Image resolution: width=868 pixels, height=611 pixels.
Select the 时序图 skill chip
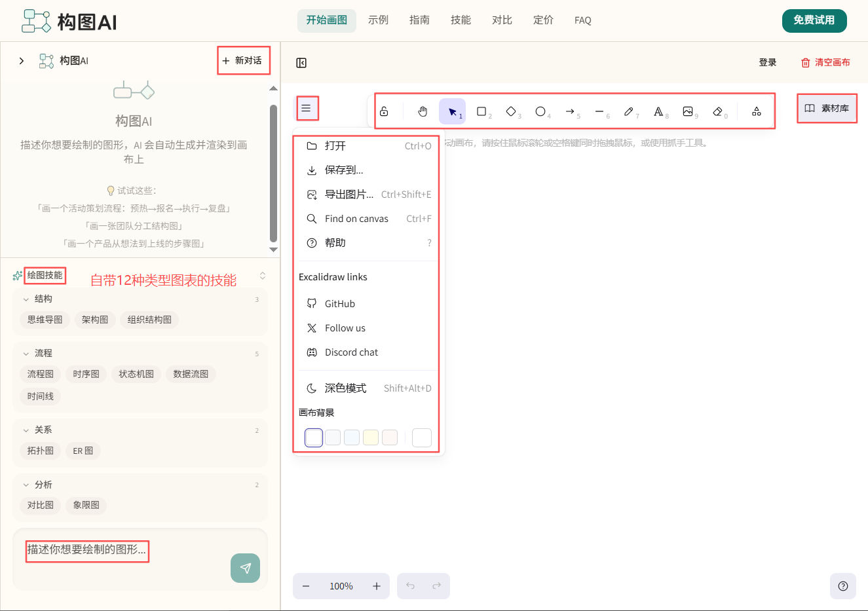point(86,374)
